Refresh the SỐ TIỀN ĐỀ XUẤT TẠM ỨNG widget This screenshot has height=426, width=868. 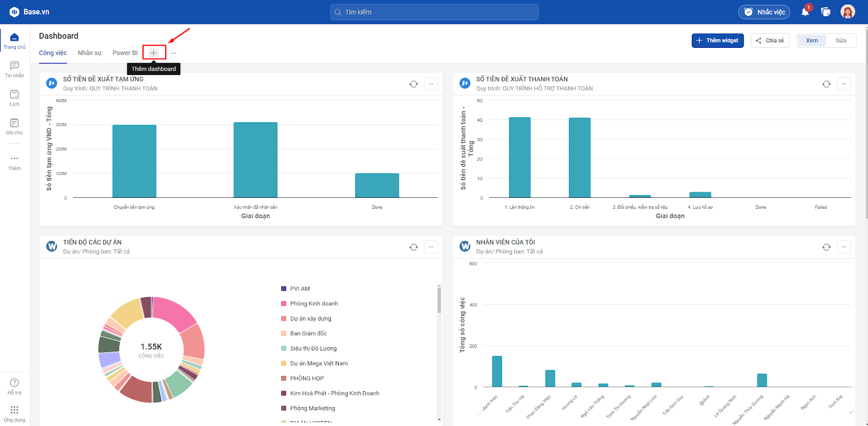tap(414, 84)
